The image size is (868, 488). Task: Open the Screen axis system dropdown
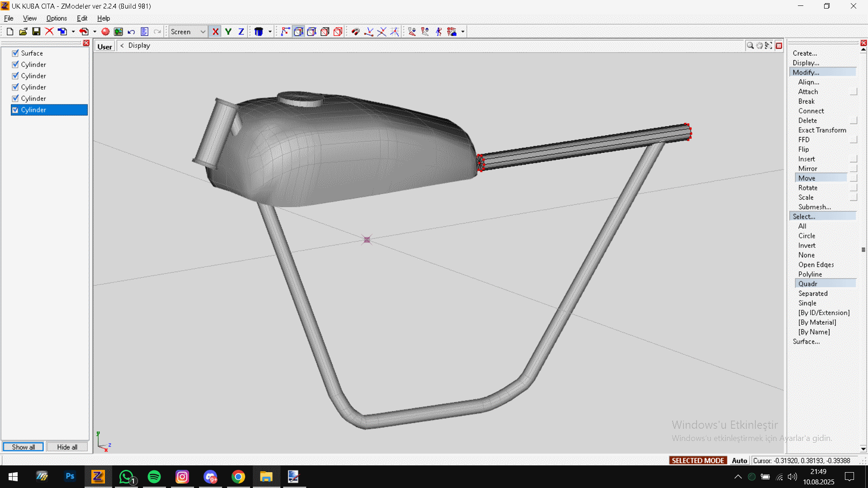tap(203, 32)
